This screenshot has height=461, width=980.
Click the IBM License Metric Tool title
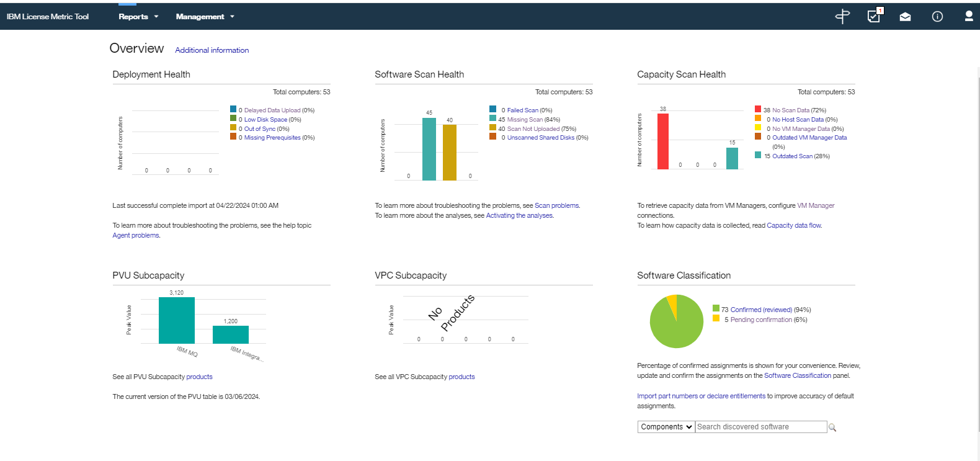[48, 17]
